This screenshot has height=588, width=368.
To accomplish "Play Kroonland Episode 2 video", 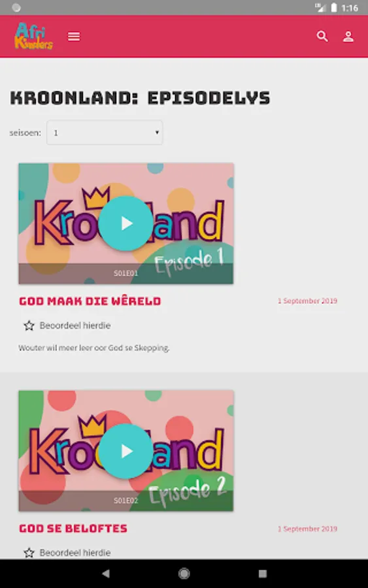I will [125, 451].
